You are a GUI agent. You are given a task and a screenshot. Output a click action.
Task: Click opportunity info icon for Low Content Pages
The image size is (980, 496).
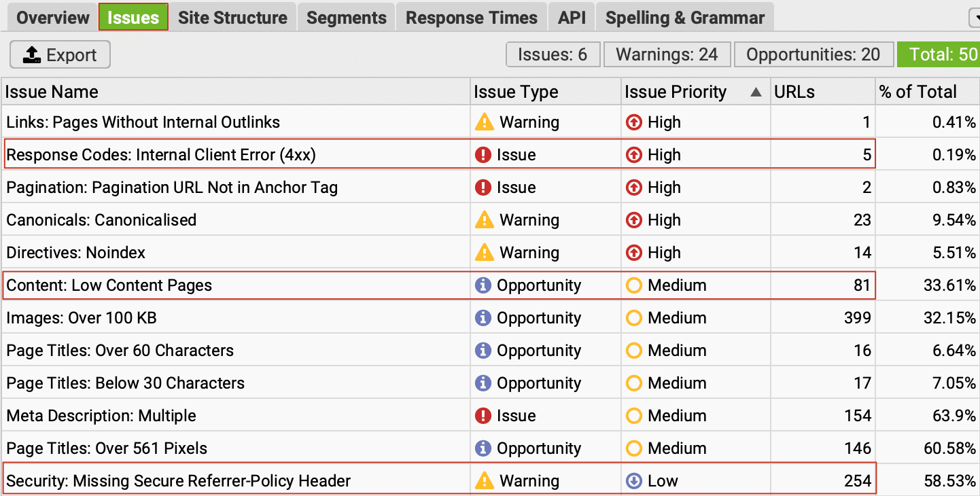click(483, 285)
